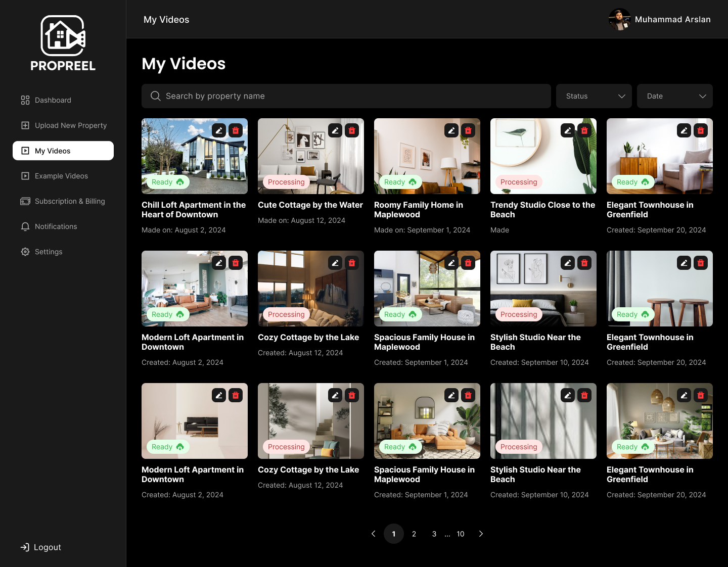Go to Dashboard in sidebar

(63, 100)
